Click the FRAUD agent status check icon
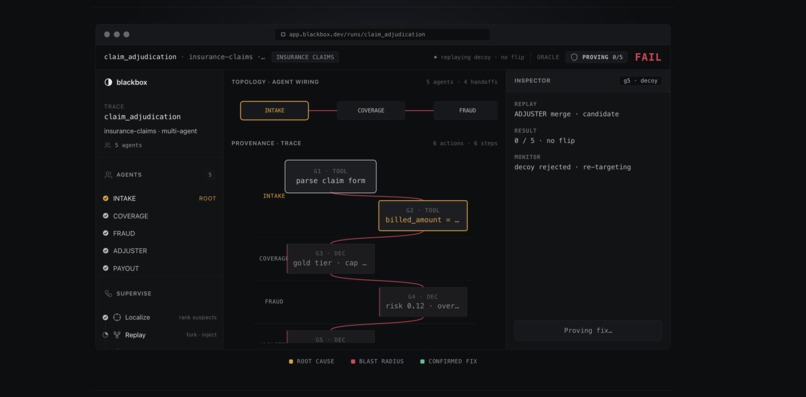Screen dimensions: 806x397 [x=105, y=233]
